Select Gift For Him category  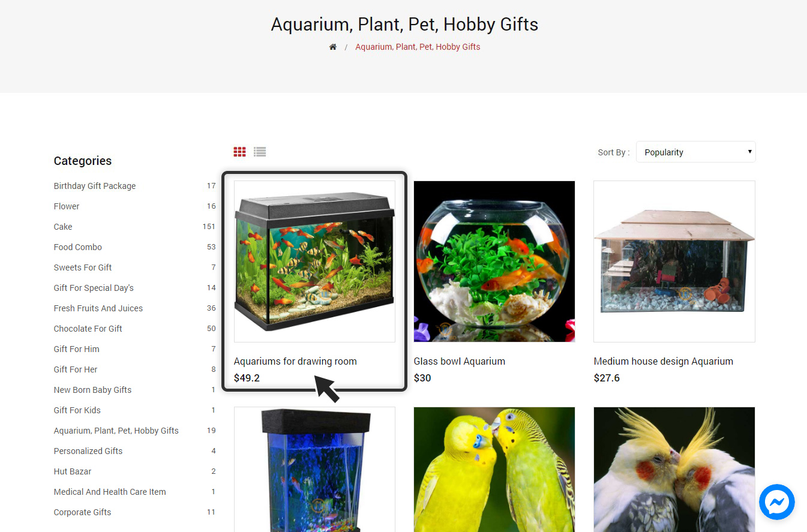pos(77,349)
